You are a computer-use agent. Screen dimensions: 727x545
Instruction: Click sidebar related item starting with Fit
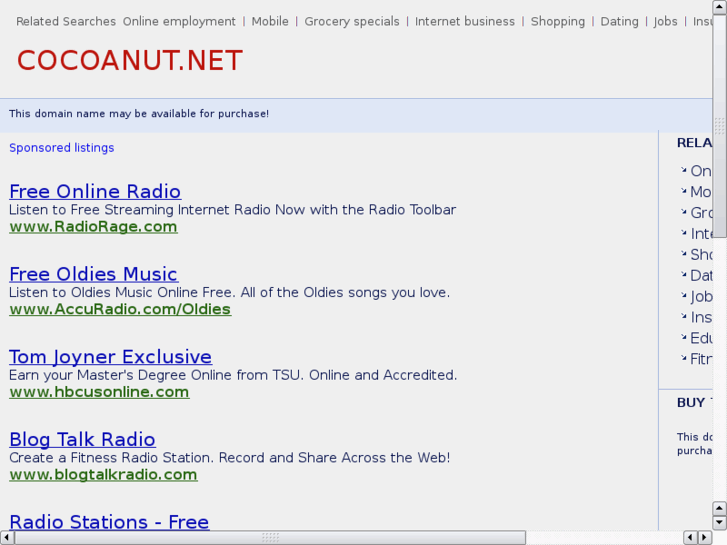click(701, 359)
